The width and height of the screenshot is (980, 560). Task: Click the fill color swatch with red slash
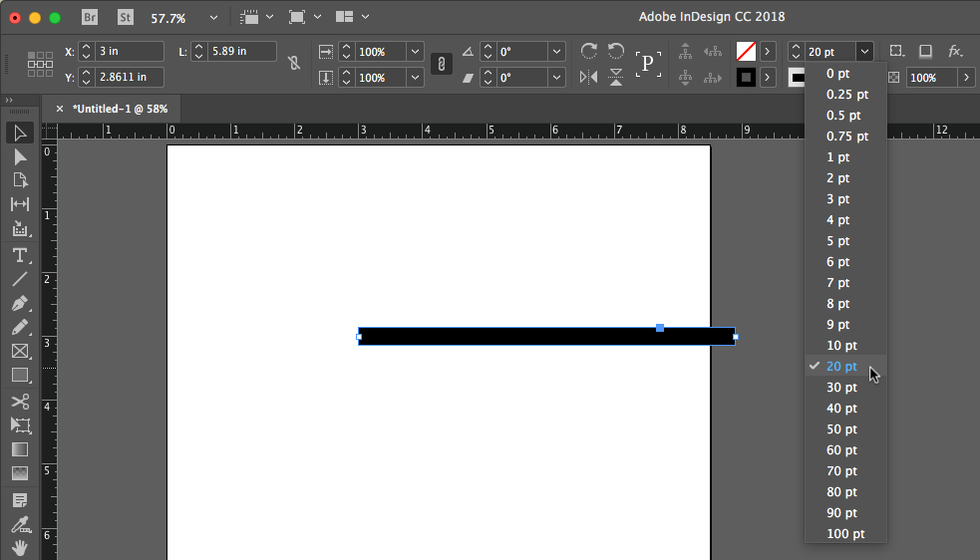click(x=746, y=51)
